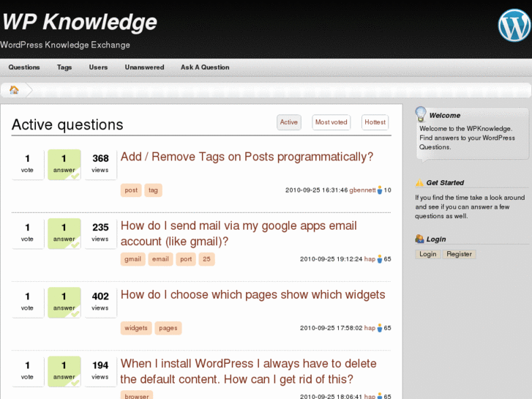Select the "browser" tag
Screen dimensions: 532x399
point(137,395)
